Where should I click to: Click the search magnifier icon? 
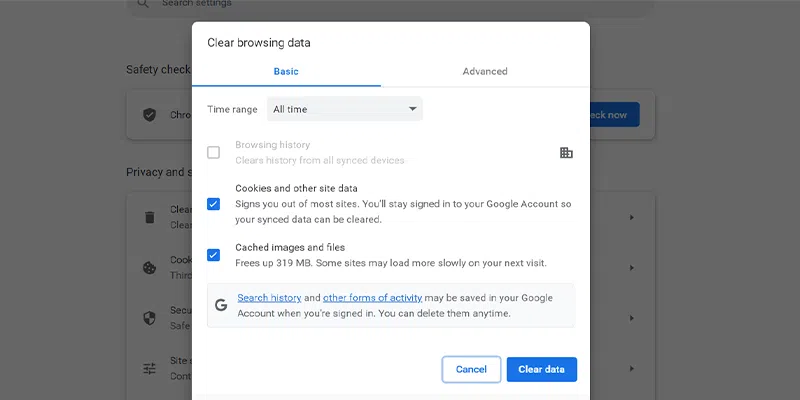(143, 4)
